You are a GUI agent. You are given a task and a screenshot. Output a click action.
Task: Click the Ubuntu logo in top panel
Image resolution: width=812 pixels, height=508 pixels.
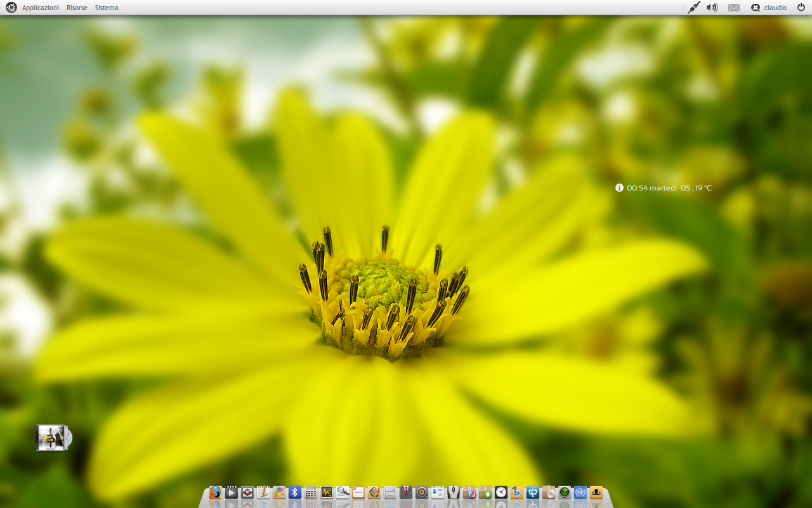coord(11,8)
